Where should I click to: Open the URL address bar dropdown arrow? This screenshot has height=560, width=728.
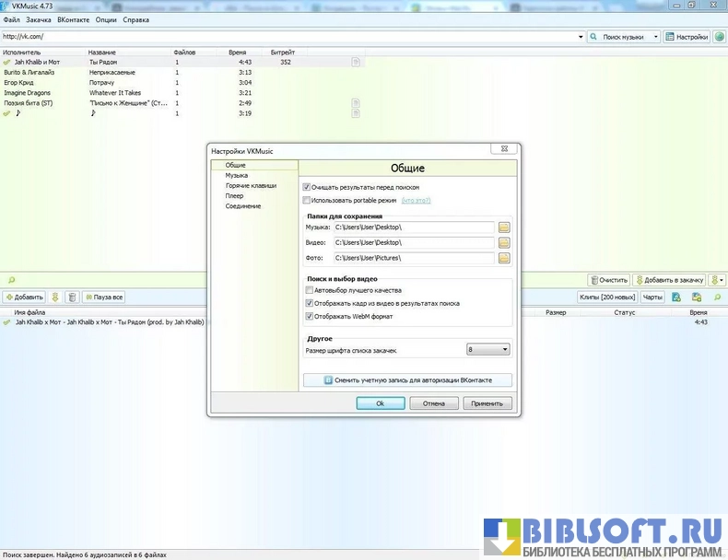581,37
